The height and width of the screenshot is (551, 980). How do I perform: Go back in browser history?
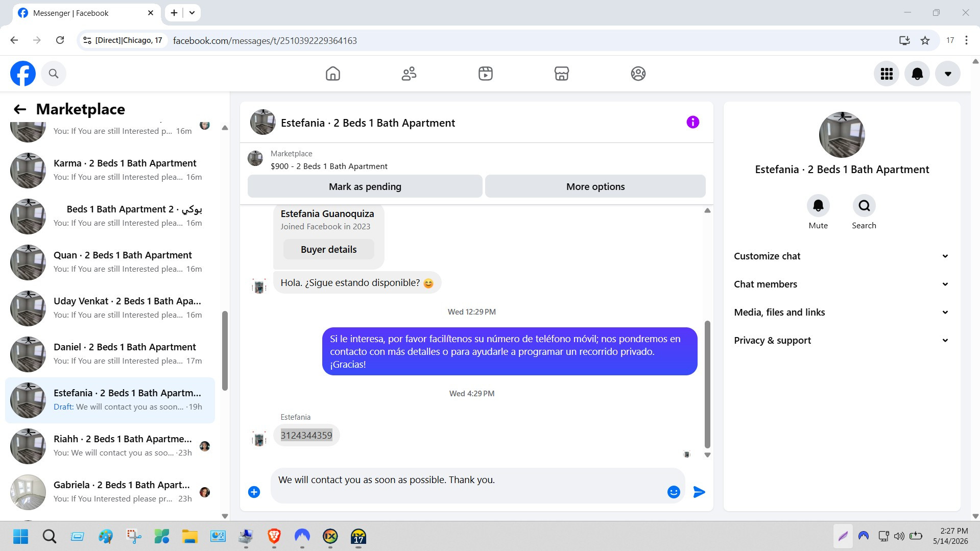[x=14, y=40]
